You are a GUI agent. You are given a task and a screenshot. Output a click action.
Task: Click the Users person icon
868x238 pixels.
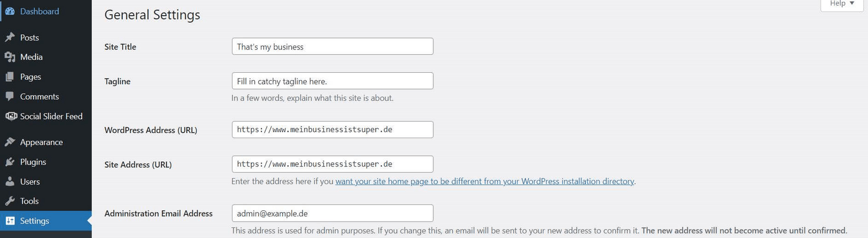[x=10, y=182]
